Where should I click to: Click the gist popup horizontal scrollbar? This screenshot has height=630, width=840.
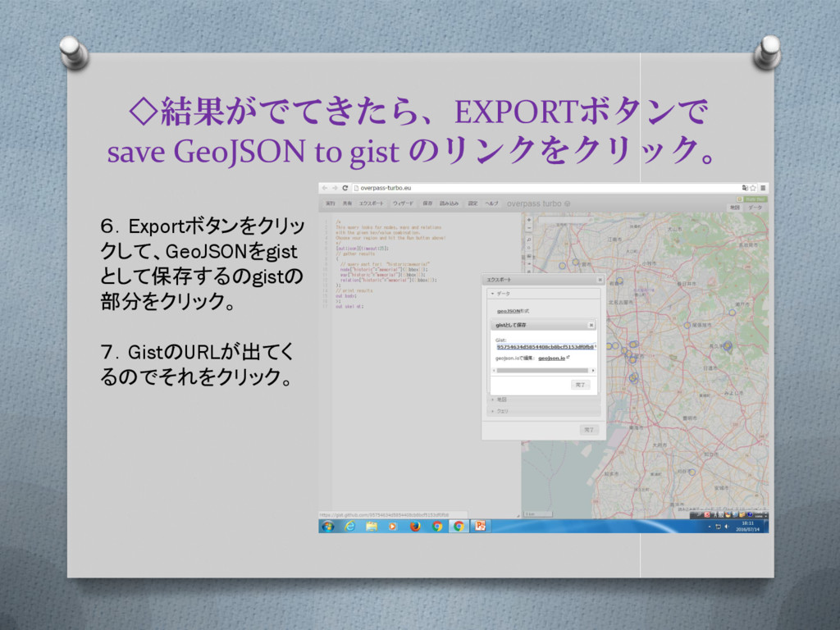[542, 370]
